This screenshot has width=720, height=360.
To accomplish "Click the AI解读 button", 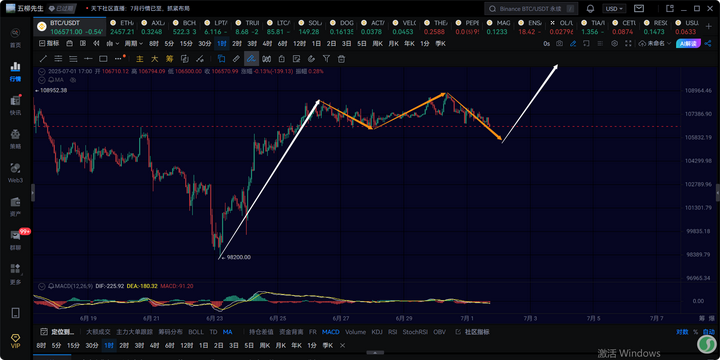I will [687, 43].
